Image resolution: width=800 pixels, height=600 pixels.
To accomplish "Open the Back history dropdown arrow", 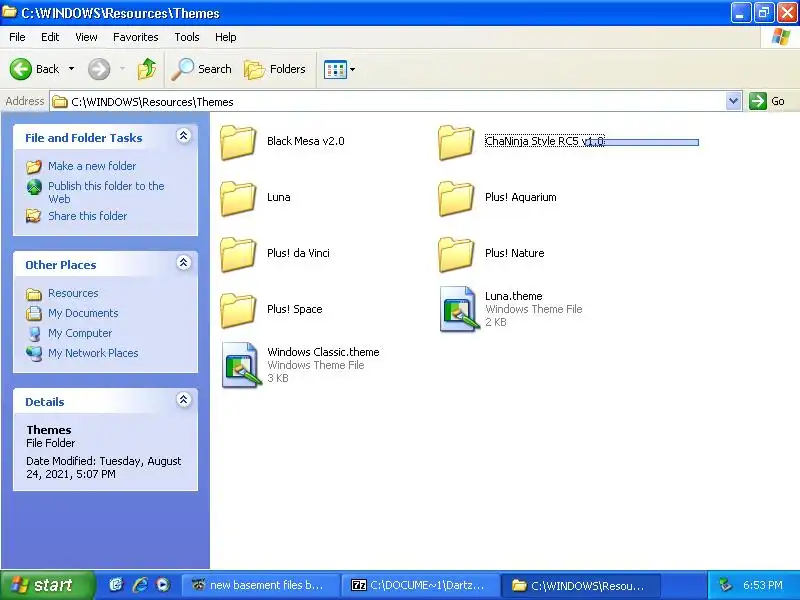I will coord(71,69).
